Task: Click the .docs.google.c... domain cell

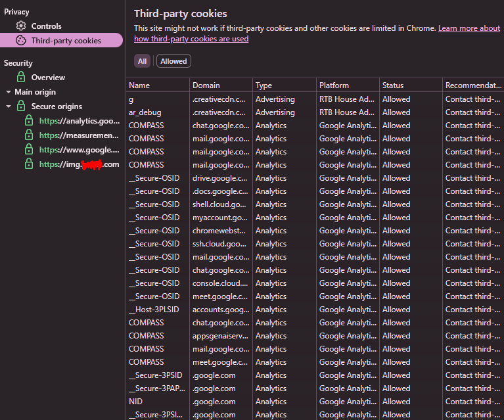Action: (x=221, y=191)
